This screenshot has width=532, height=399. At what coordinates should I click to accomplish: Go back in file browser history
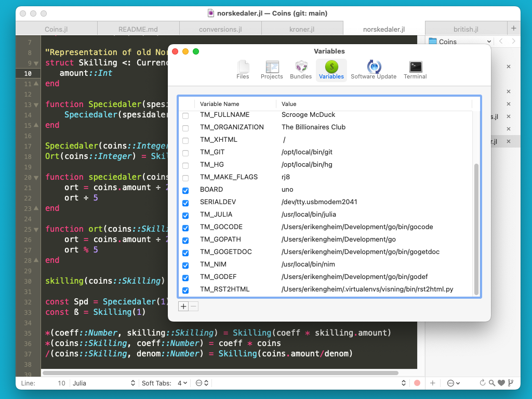point(501,42)
